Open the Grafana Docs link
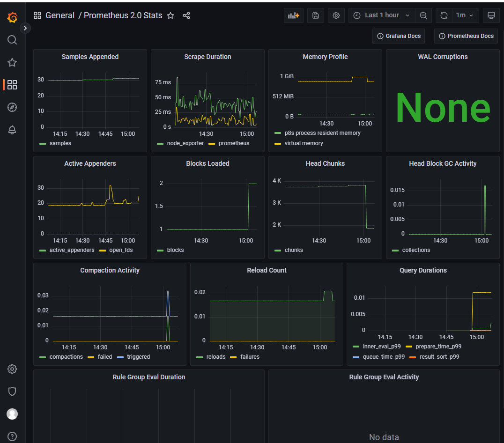The image size is (504, 443). click(399, 36)
